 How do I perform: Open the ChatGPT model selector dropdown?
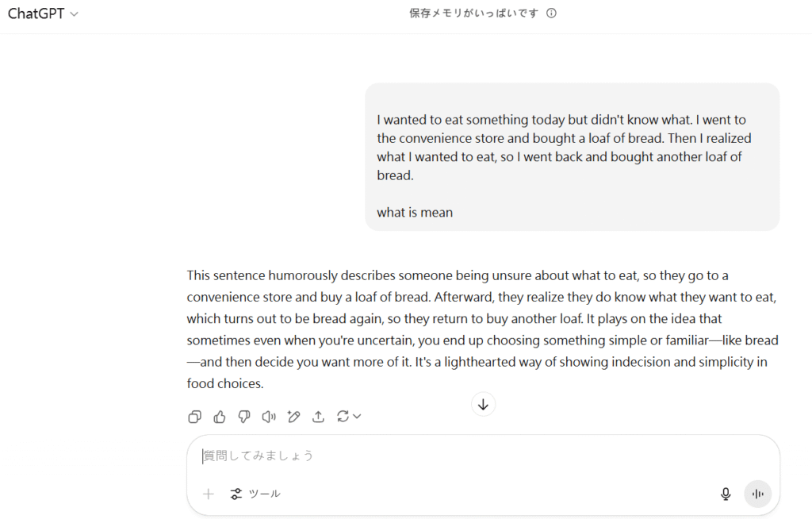click(x=43, y=13)
